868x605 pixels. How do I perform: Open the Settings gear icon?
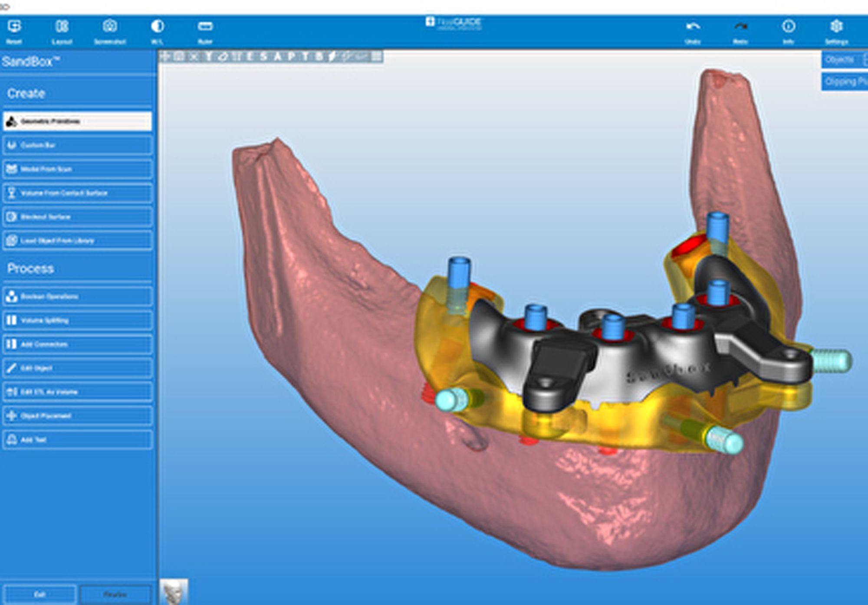pos(836,27)
